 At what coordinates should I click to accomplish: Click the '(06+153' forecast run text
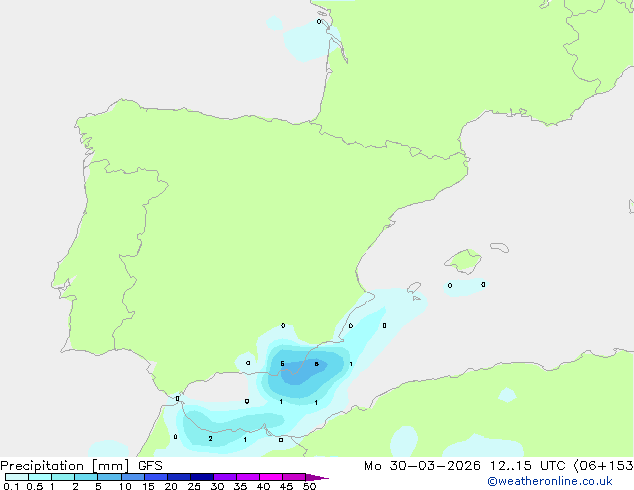[603, 466]
